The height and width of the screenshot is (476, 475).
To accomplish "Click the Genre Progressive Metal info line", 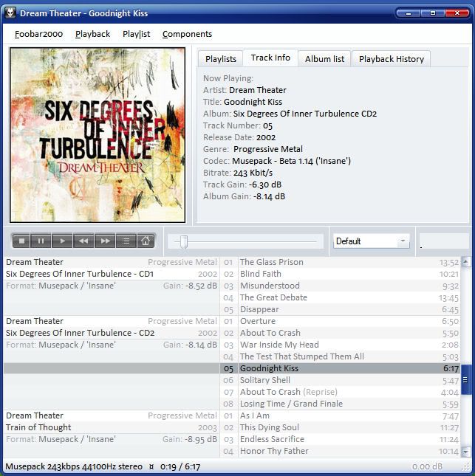I will [x=253, y=149].
